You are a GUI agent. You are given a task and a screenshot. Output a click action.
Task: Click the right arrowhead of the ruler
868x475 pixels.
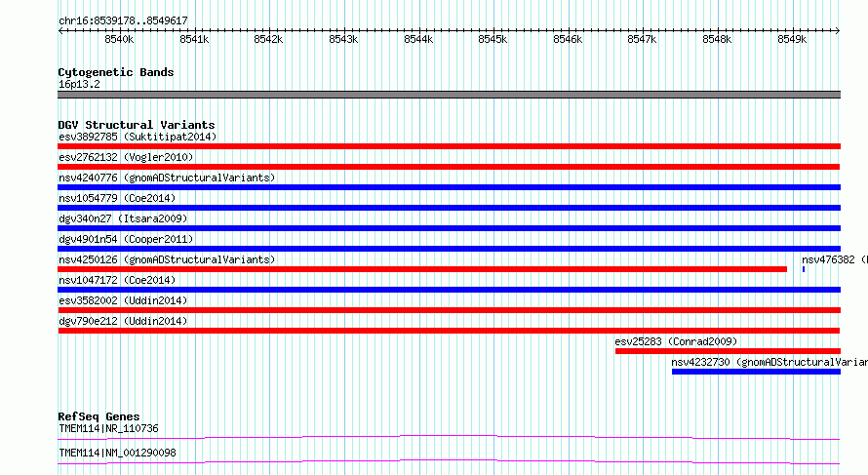pos(838,30)
